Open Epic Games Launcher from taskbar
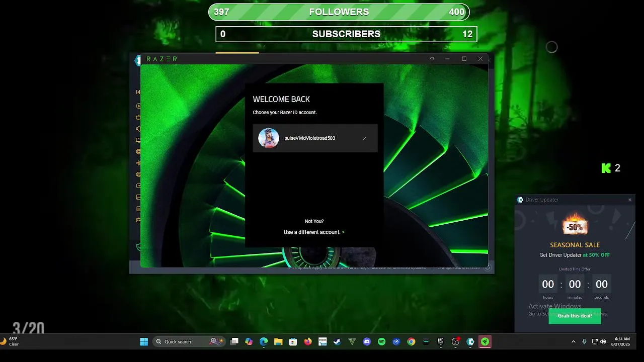644x362 pixels. click(x=441, y=342)
